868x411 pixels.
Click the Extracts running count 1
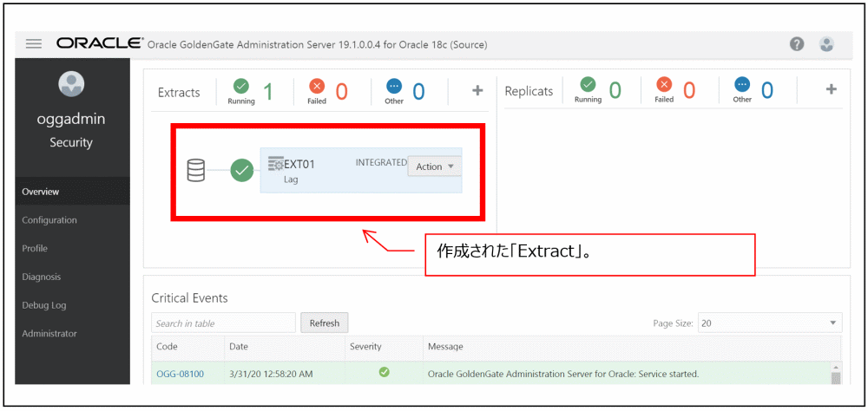pos(268,91)
